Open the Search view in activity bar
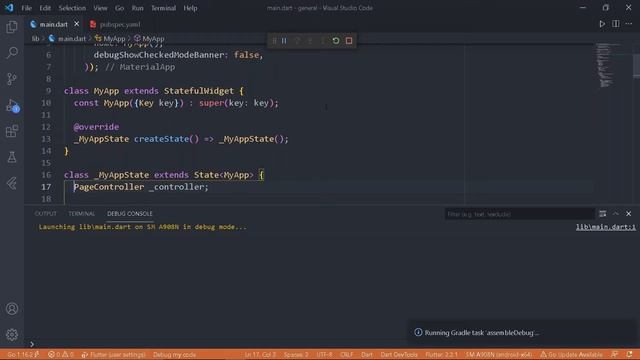 pyautogui.click(x=12, y=53)
